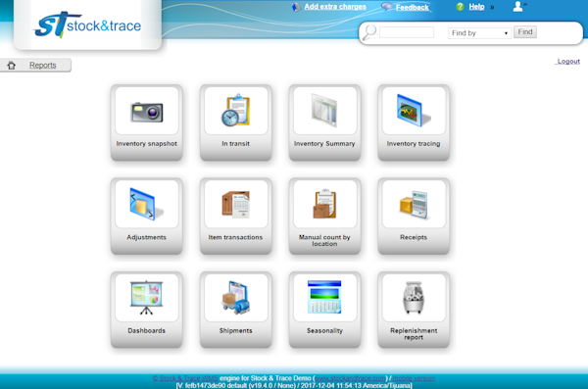Open the Inventory tracing chart icon

pyautogui.click(x=414, y=111)
